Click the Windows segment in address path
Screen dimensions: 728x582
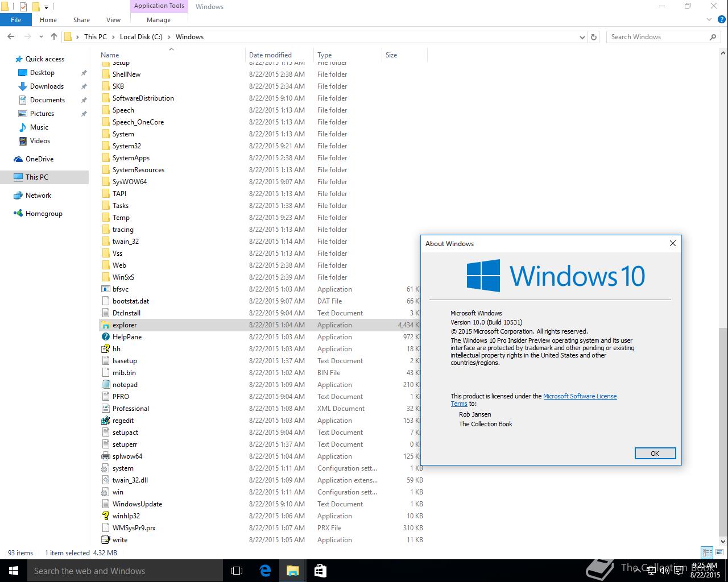189,37
